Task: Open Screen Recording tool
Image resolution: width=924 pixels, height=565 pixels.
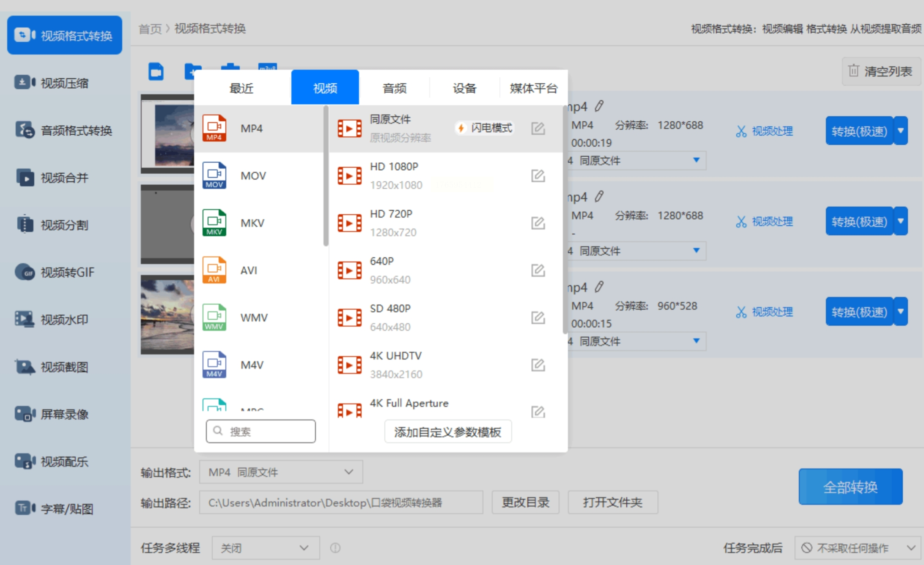Action: tap(64, 414)
